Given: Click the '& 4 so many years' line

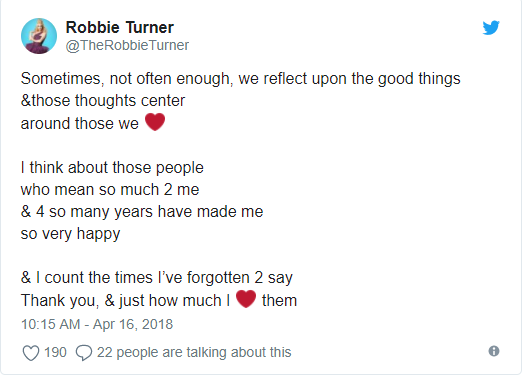Looking at the screenshot, I should pos(142,212).
